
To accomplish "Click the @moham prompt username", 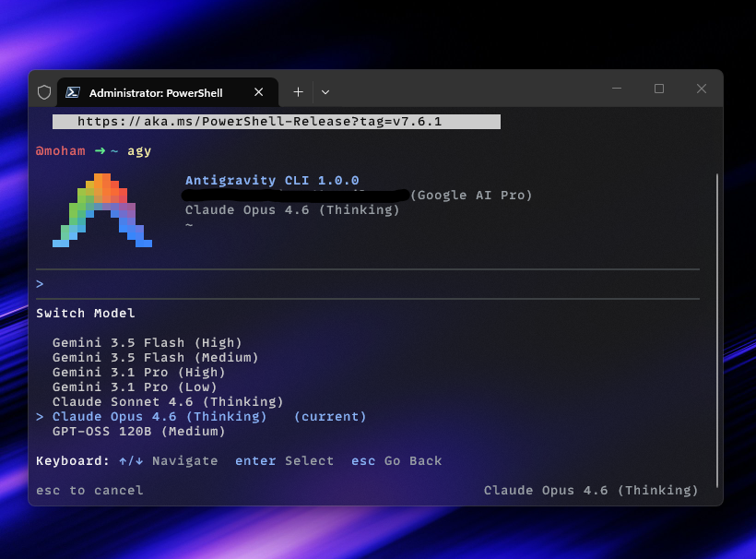I will [x=60, y=151].
